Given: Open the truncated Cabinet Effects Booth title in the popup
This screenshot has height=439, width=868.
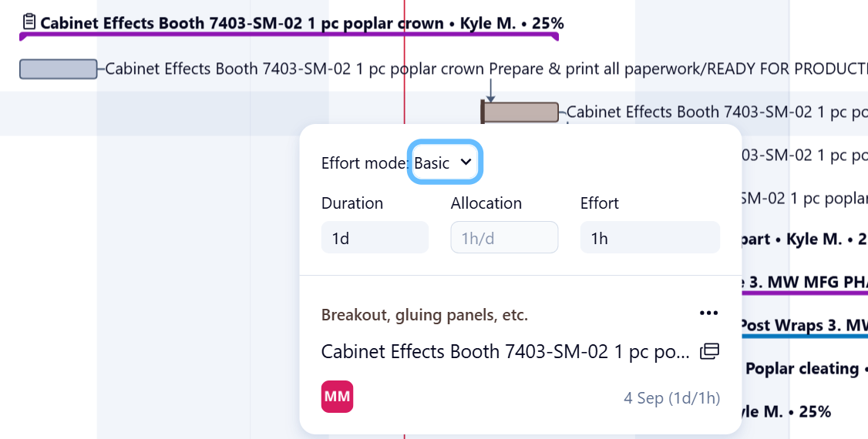Looking at the screenshot, I should point(505,352).
